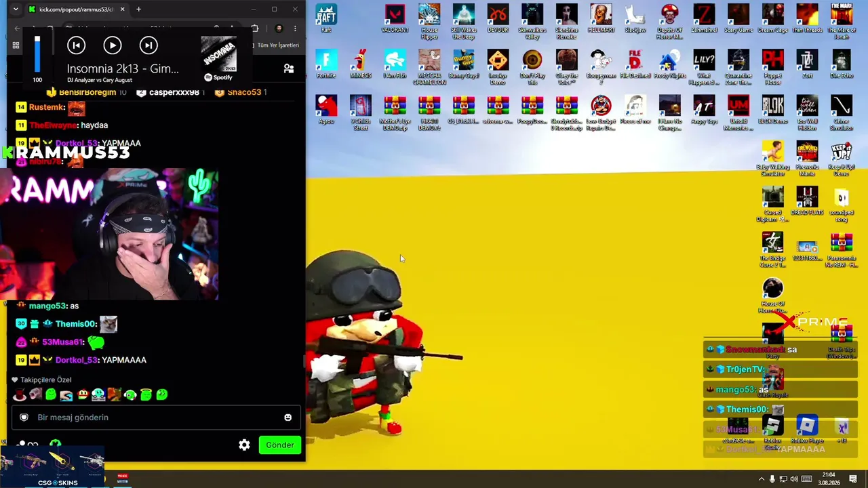Select the File Destined desktop icon

coord(635,64)
